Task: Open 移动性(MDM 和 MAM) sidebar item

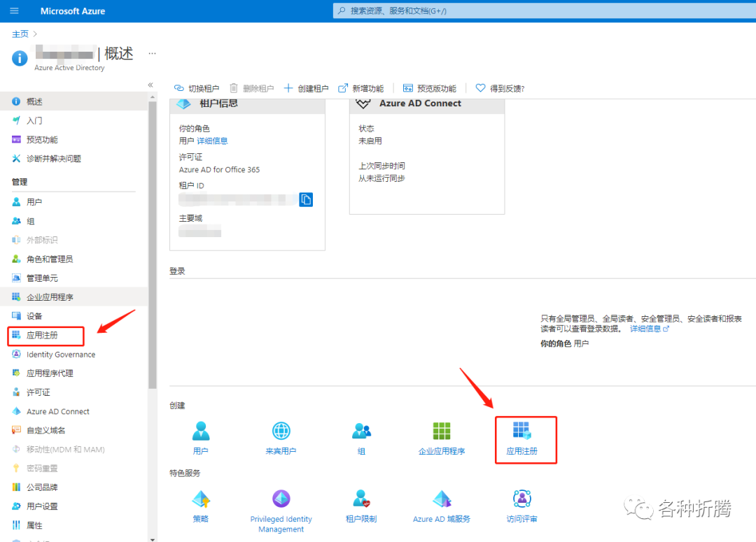Action: point(73,450)
